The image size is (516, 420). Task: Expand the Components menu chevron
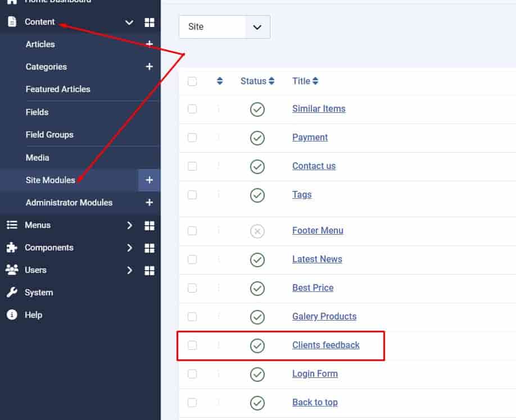(x=129, y=248)
